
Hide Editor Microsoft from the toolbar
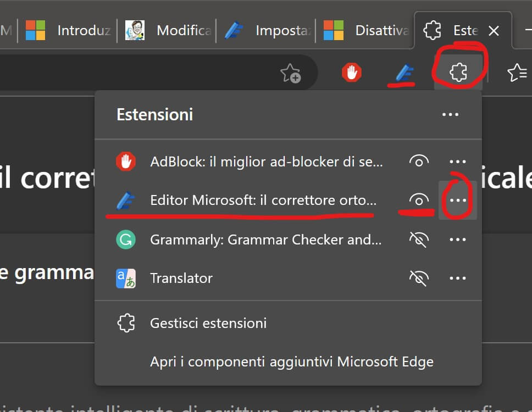tap(419, 201)
